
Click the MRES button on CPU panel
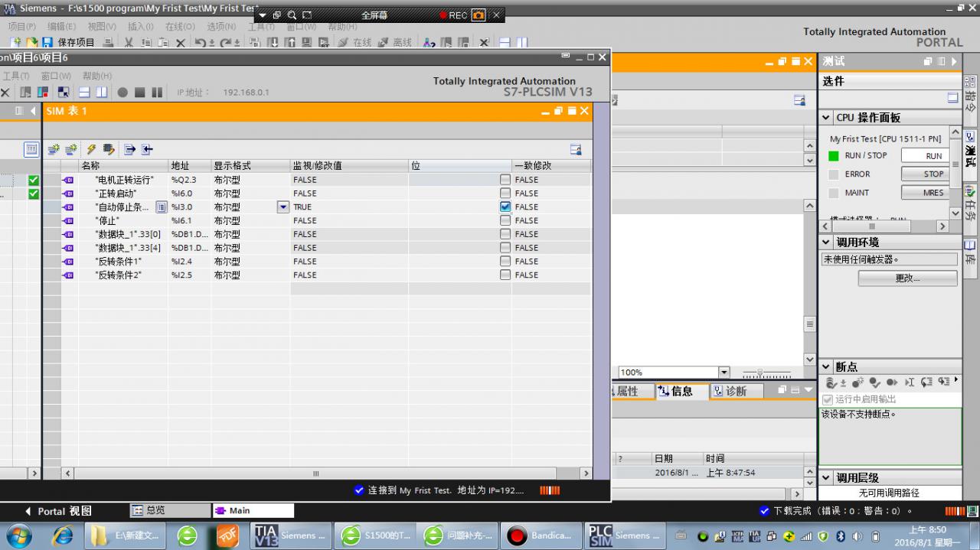point(925,193)
